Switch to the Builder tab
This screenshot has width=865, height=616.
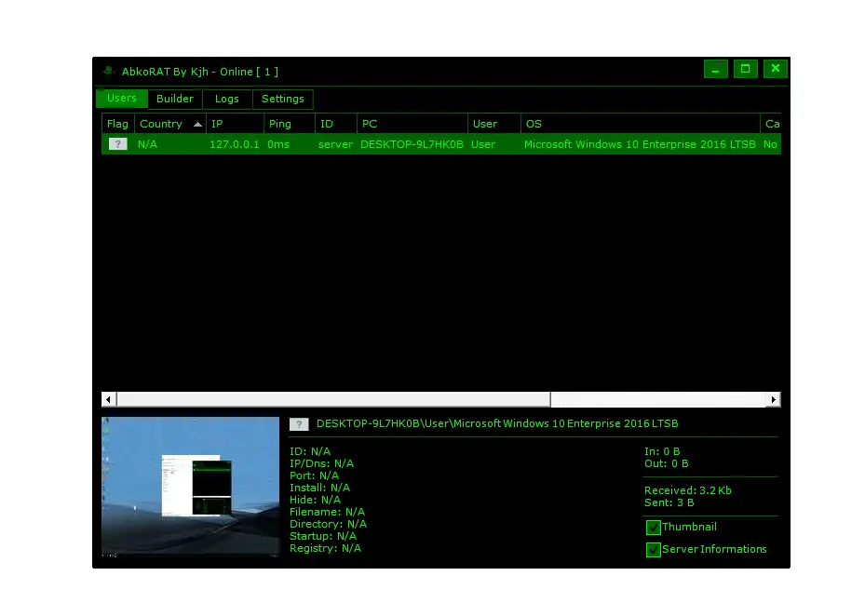[x=175, y=99]
